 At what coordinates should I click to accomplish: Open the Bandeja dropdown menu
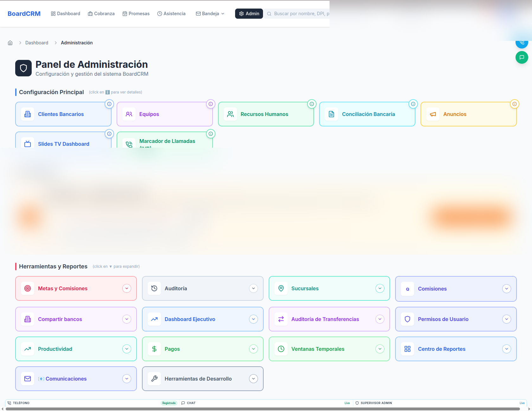coord(210,14)
